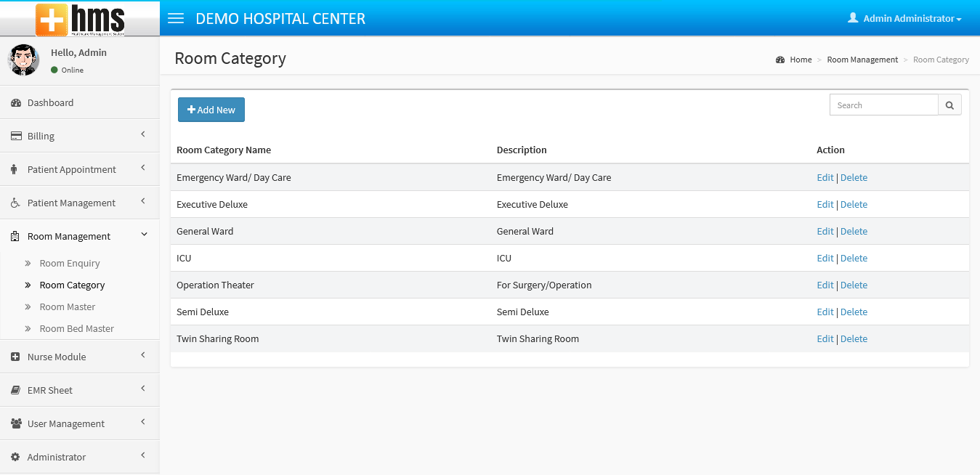Viewport: 980px width, 475px height.
Task: Click the hamburger menu toggle icon
Action: pos(176,18)
